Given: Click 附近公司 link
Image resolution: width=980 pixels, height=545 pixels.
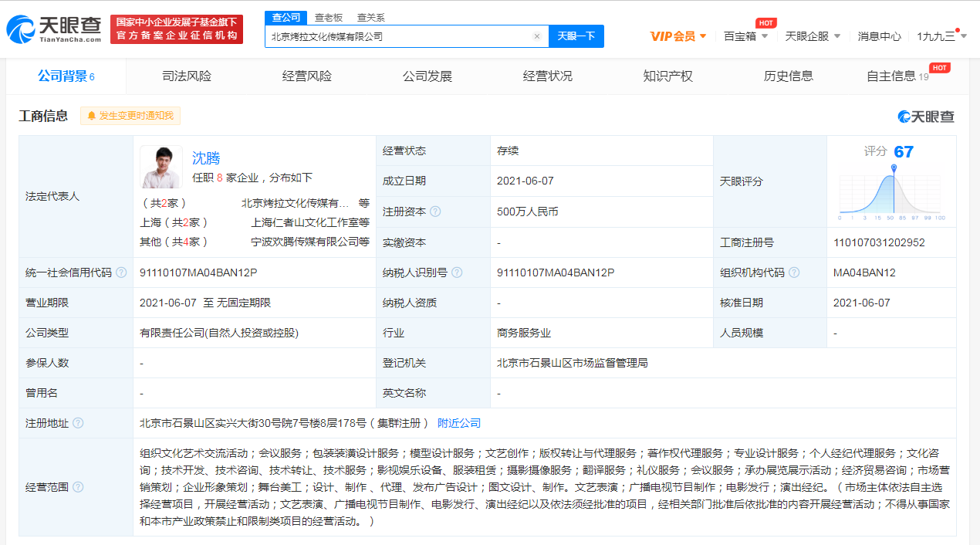Looking at the screenshot, I should pyautogui.click(x=459, y=423).
